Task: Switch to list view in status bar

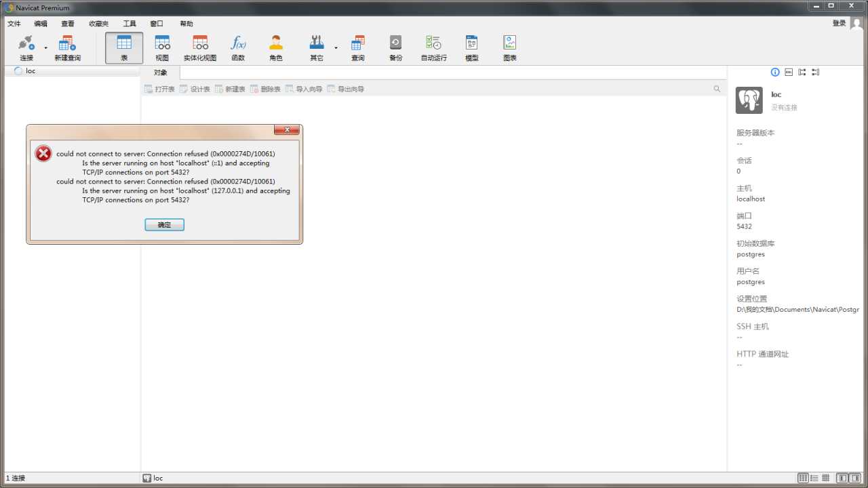Action: [x=814, y=478]
